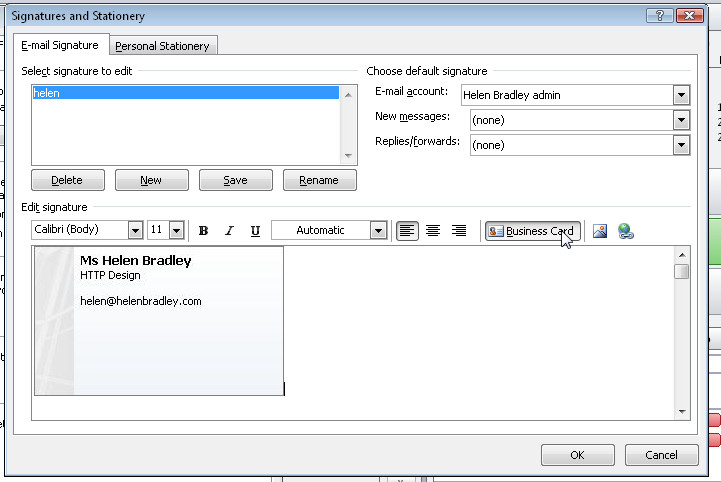The image size is (721, 482).
Task: Expand Replies/forwards signature dropdown
Action: tap(681, 145)
